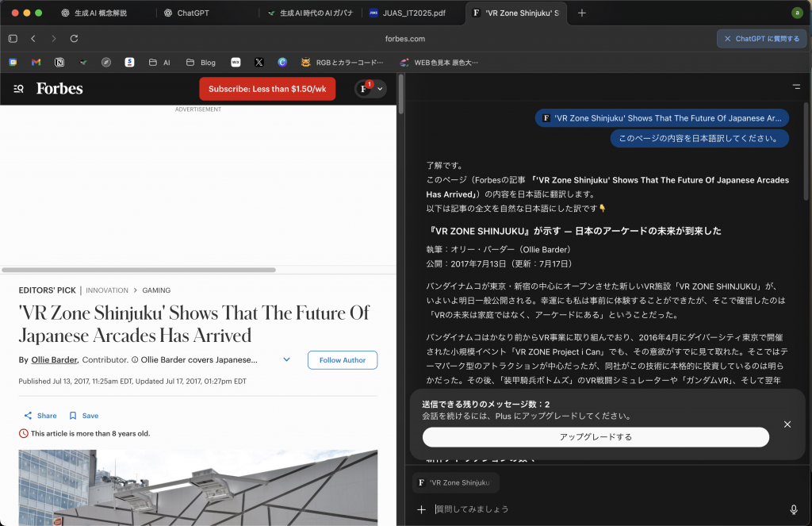812x526 pixels.
Task: Open the chat panel options menu icon
Action: pyautogui.click(x=795, y=86)
